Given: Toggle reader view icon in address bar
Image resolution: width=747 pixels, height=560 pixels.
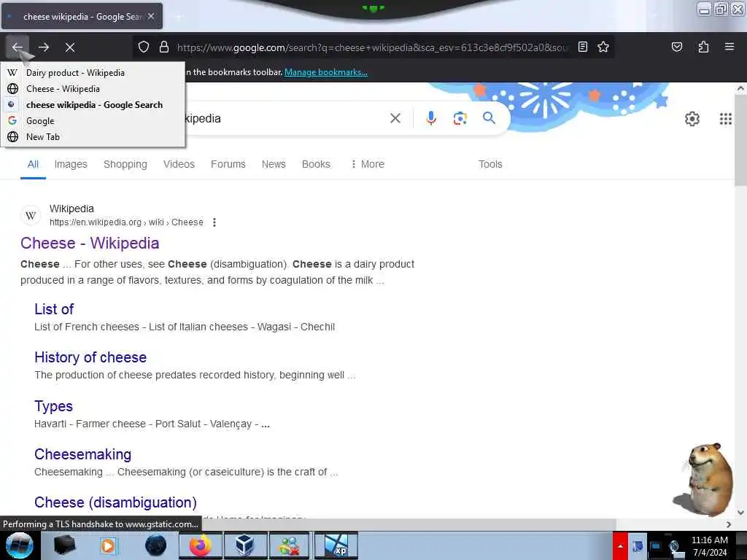Looking at the screenshot, I should point(583,47).
